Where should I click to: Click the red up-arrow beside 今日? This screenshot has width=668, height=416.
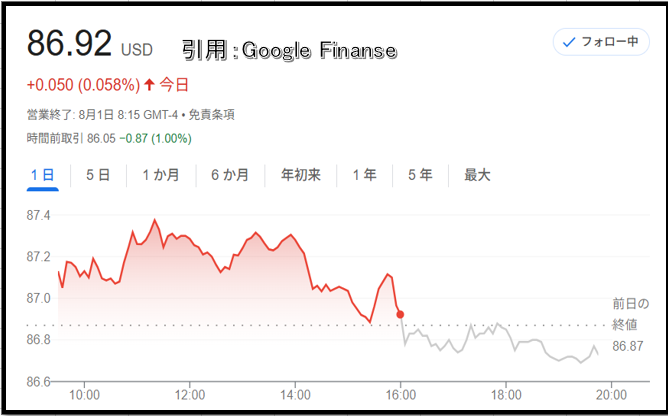149,85
